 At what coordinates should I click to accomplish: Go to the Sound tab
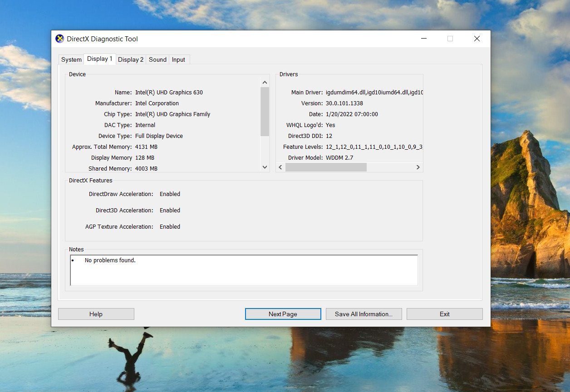tap(157, 59)
